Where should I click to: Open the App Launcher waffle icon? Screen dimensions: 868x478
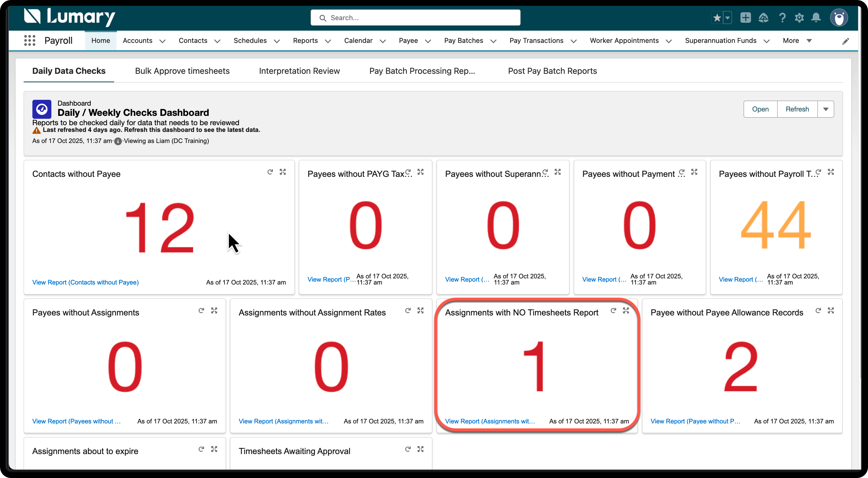[x=30, y=41]
